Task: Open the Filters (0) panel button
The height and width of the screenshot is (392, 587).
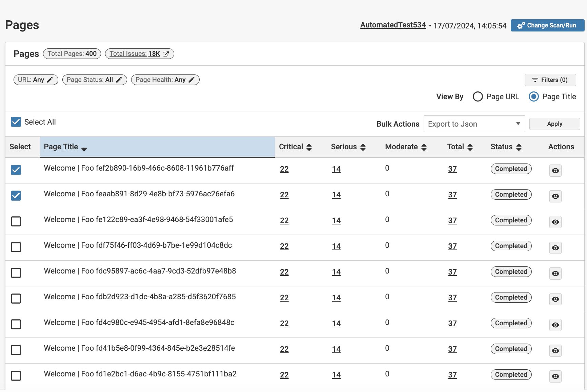Action: coord(550,80)
